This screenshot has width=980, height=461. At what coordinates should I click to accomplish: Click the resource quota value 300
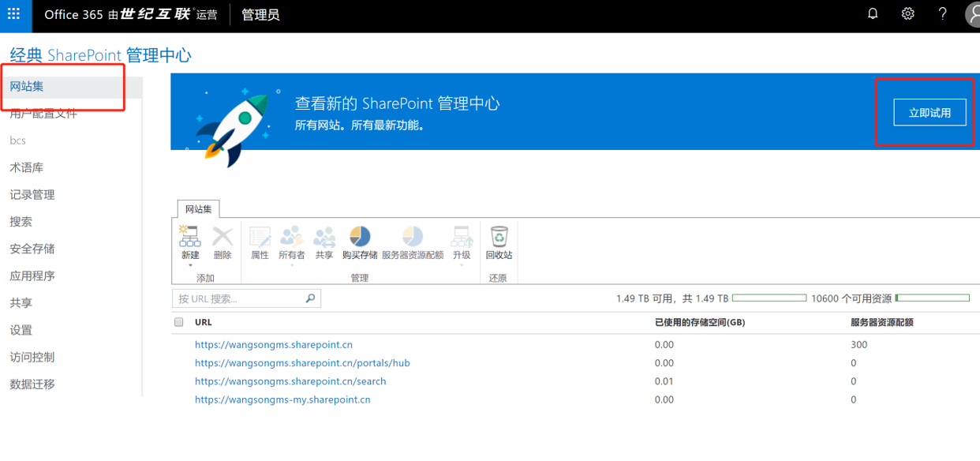(858, 345)
